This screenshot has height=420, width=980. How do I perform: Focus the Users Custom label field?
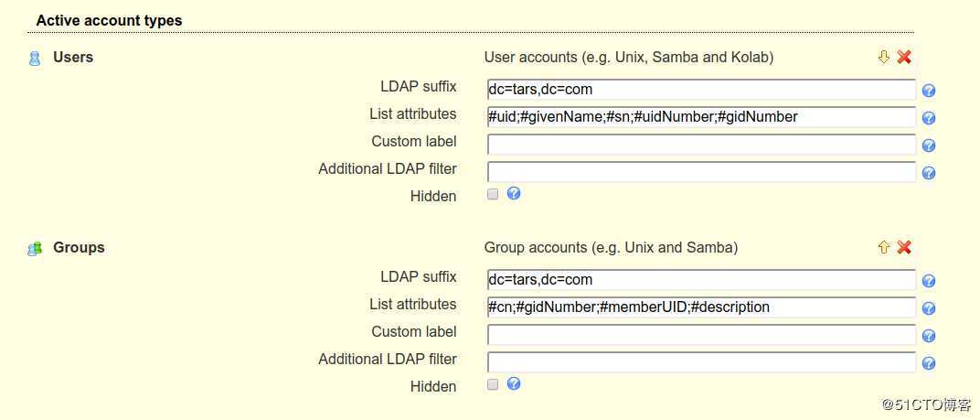(701, 145)
